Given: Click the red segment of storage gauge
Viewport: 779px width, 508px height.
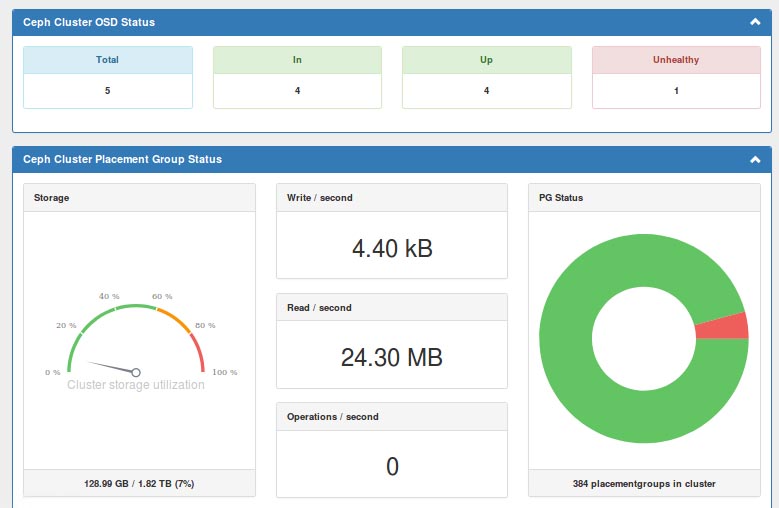Looking at the screenshot, I should (199, 354).
